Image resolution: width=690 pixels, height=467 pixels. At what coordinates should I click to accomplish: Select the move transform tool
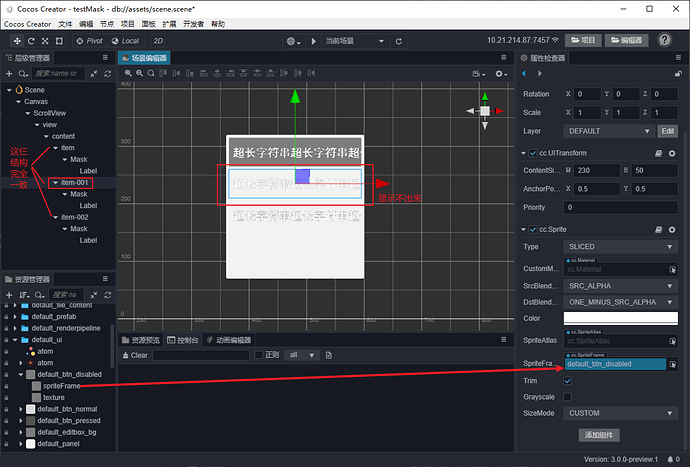pos(17,41)
